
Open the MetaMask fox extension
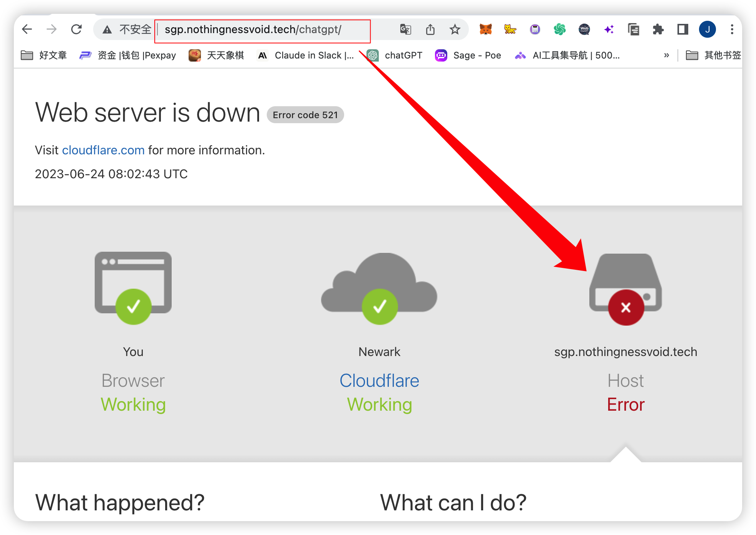point(485,29)
